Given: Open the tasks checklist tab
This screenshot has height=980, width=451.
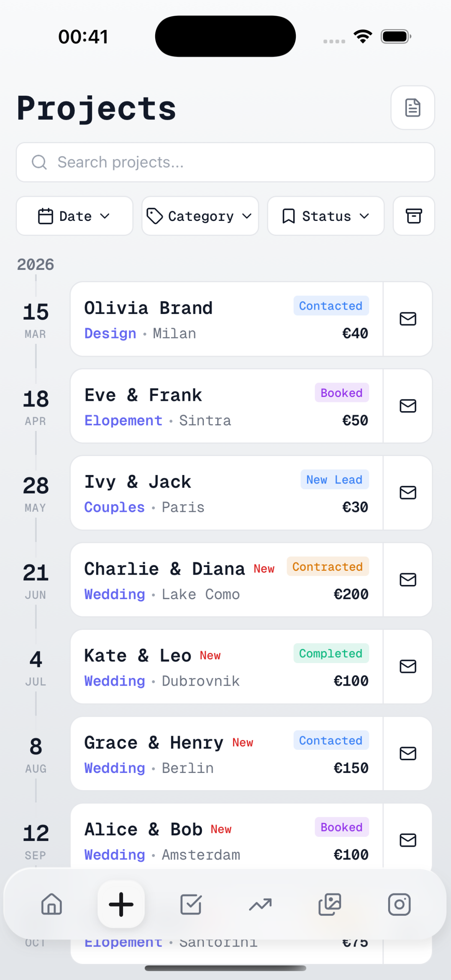Looking at the screenshot, I should 191,905.
